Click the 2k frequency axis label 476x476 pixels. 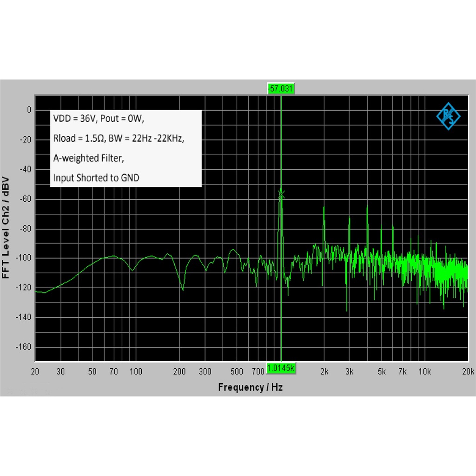324,371
